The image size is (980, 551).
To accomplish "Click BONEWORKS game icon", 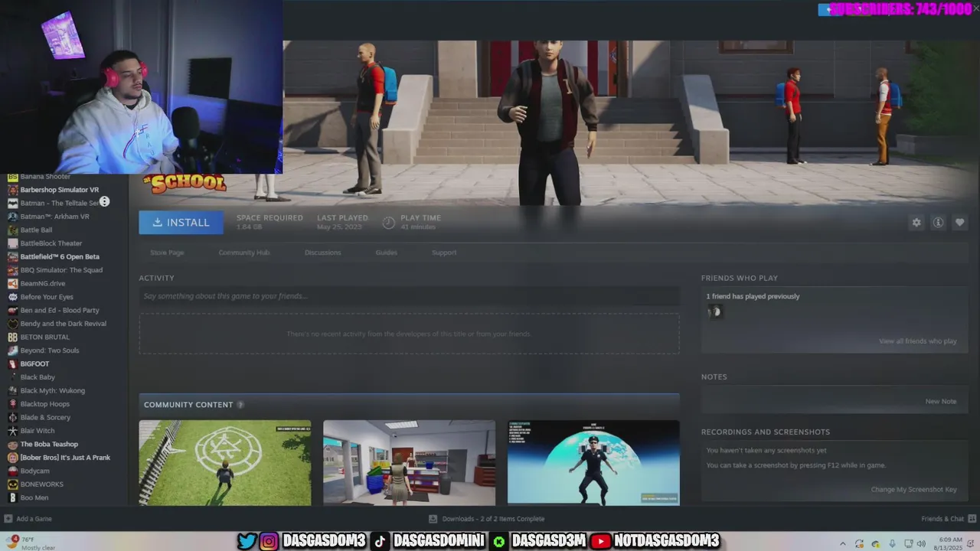I will pos(12,484).
